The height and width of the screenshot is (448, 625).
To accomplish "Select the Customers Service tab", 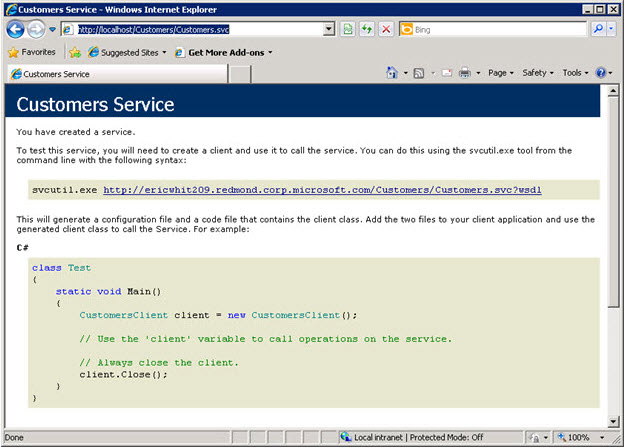I will pyautogui.click(x=117, y=74).
